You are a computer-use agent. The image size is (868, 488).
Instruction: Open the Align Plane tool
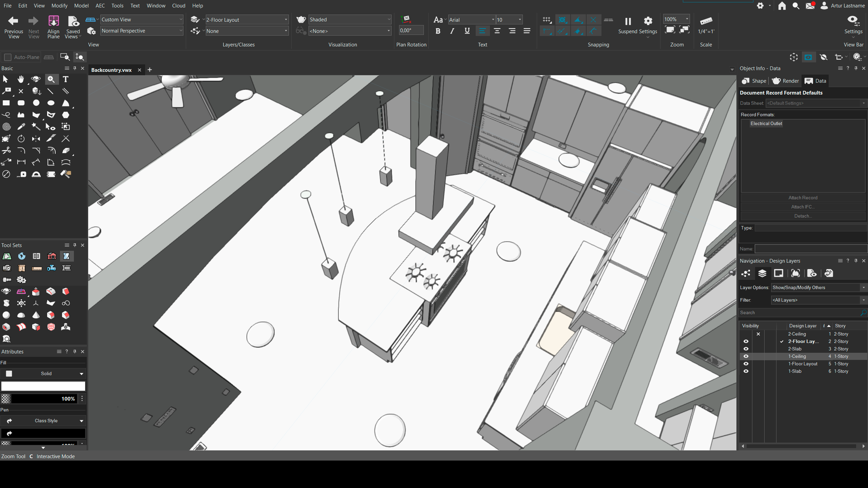(x=53, y=21)
